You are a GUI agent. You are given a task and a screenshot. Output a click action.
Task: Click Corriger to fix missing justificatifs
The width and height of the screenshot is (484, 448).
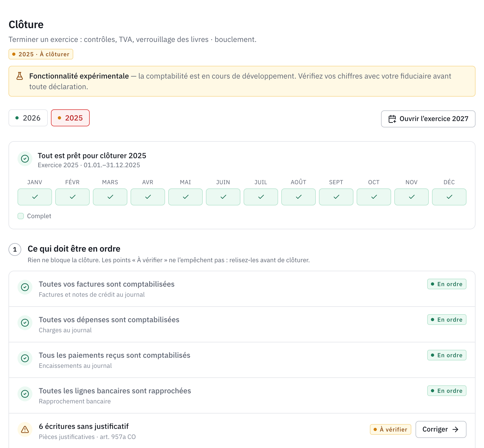point(441,429)
